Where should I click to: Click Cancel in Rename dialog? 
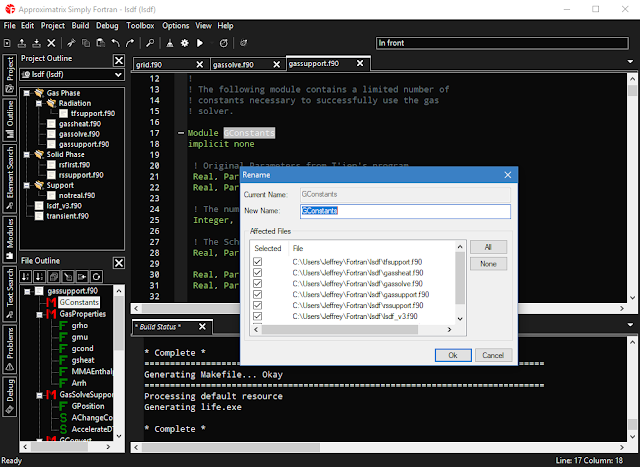[493, 355]
